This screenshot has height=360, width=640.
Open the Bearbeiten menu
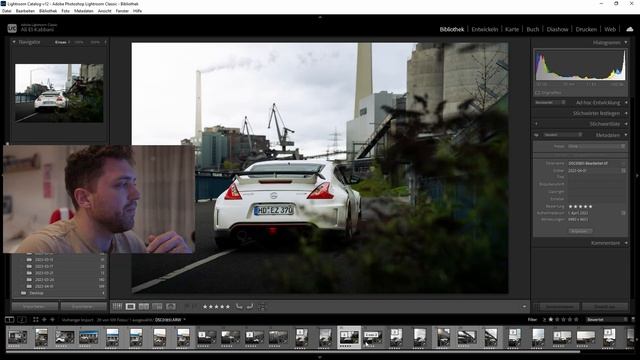(x=25, y=11)
